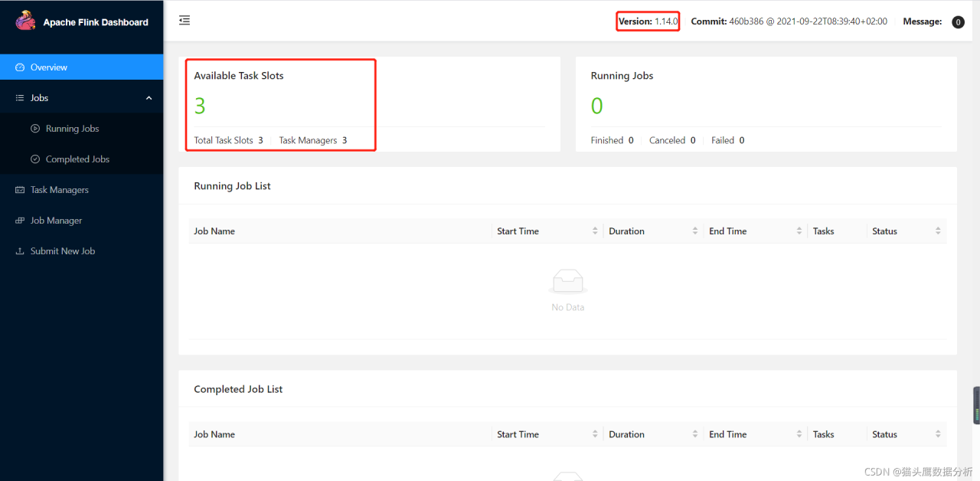Click the Job Manager icon
The image size is (980, 481).
click(20, 221)
